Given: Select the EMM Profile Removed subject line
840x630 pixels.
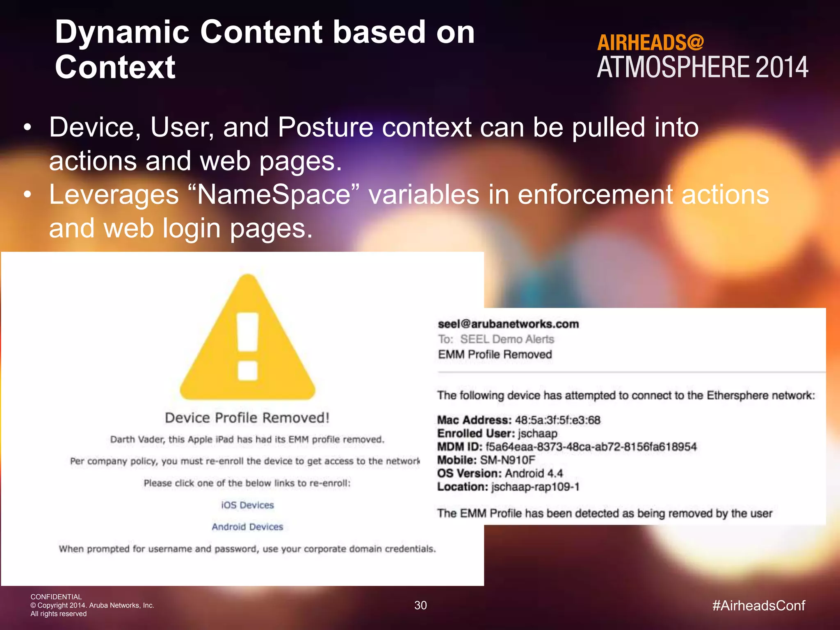Looking at the screenshot, I should (x=495, y=354).
